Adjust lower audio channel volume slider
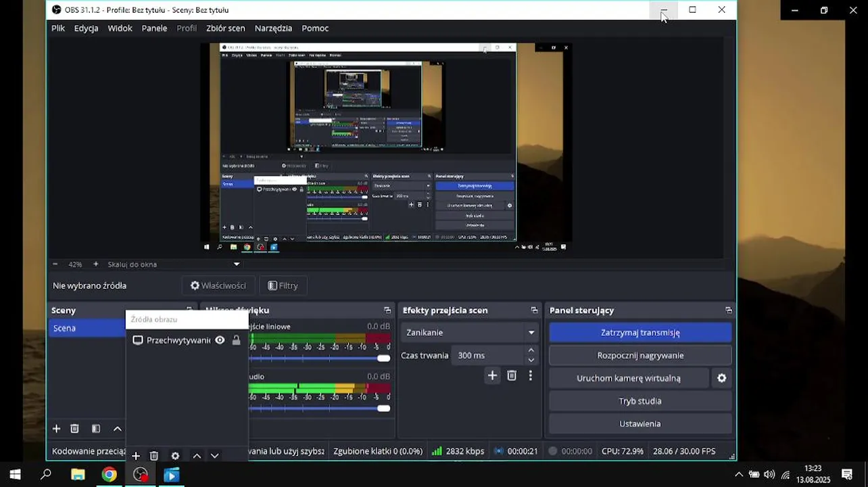Image resolution: width=868 pixels, height=487 pixels. point(384,409)
